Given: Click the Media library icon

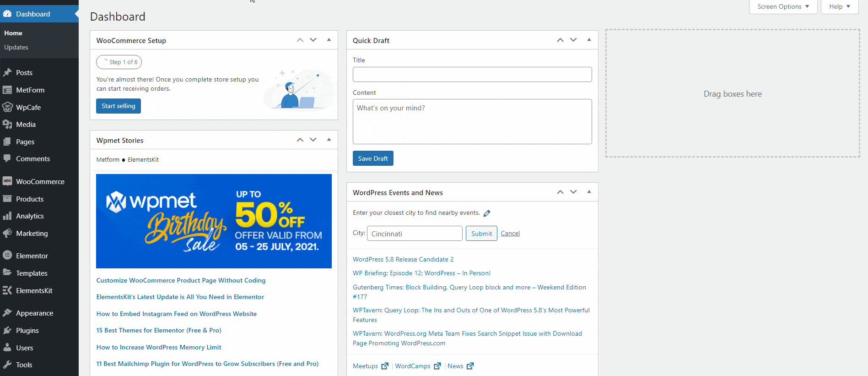Looking at the screenshot, I should click(7, 124).
